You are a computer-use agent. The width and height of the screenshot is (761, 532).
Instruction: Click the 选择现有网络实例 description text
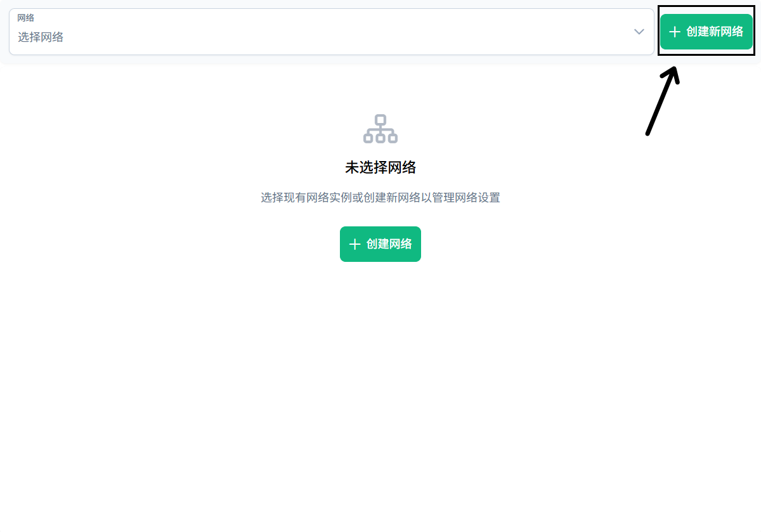pos(380,198)
